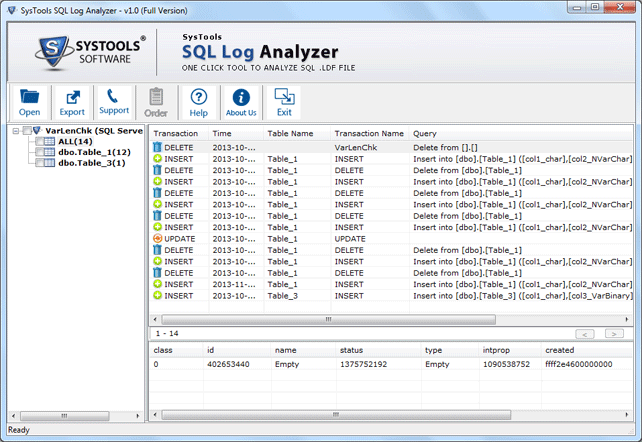Sort by the Transaction column header
The height and width of the screenshot is (442, 642).
pyautogui.click(x=179, y=133)
